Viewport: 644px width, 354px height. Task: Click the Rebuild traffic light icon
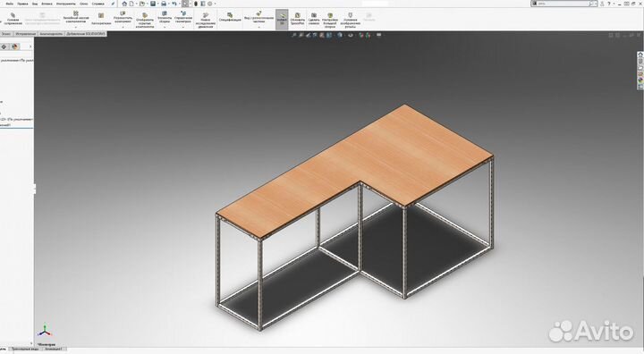point(196,4)
